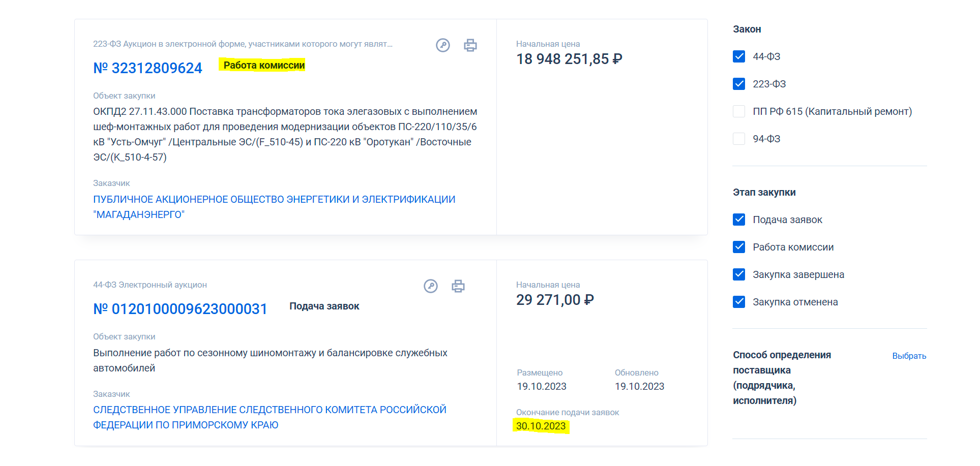Open the Следственное управление customer link
980x466 pixels.
pyautogui.click(x=270, y=417)
